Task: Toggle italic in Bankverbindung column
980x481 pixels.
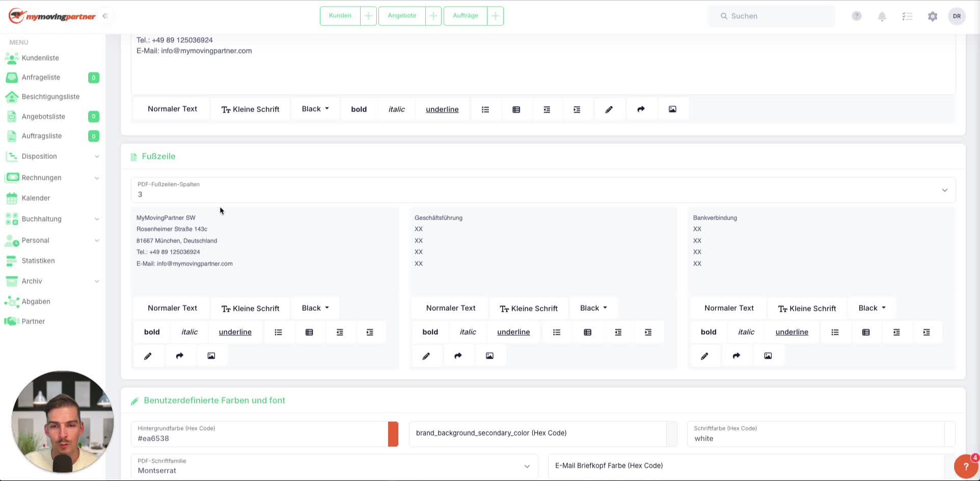Action: 746,332
